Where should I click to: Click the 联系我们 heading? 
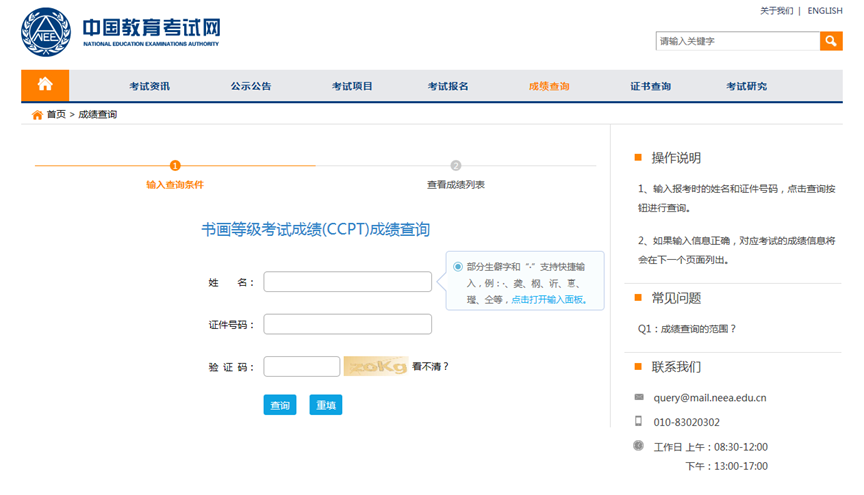pos(676,367)
